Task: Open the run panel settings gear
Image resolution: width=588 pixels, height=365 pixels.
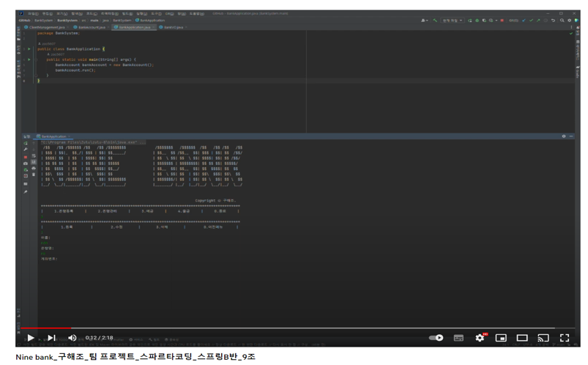Action: pos(564,136)
